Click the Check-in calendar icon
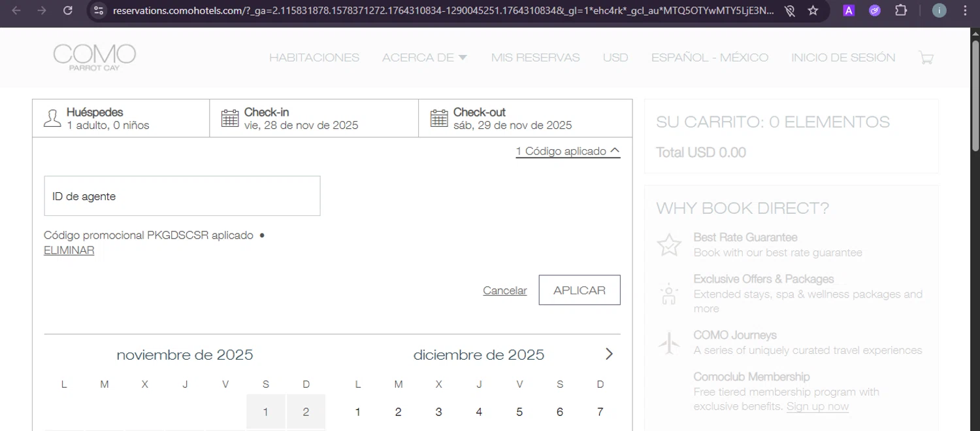980x431 pixels. [230, 118]
